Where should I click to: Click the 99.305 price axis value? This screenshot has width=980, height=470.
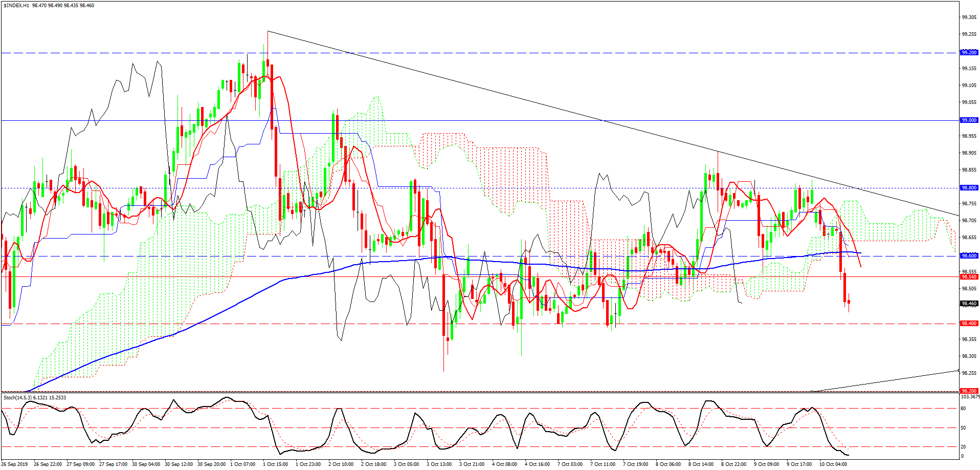tap(969, 17)
